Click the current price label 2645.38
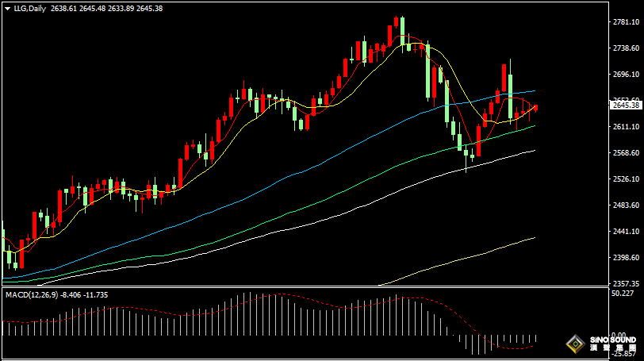 pyautogui.click(x=626, y=106)
